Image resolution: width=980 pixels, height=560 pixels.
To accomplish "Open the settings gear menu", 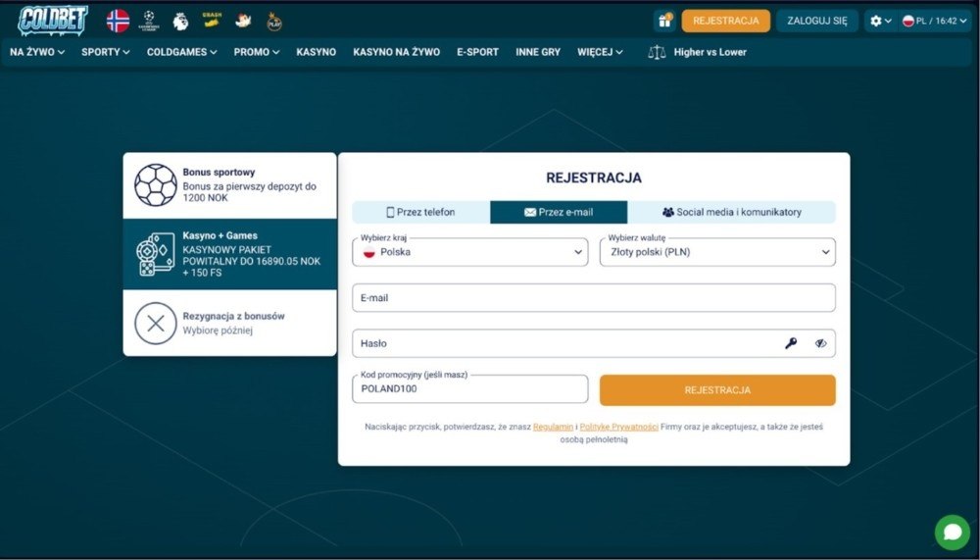I will (881, 21).
